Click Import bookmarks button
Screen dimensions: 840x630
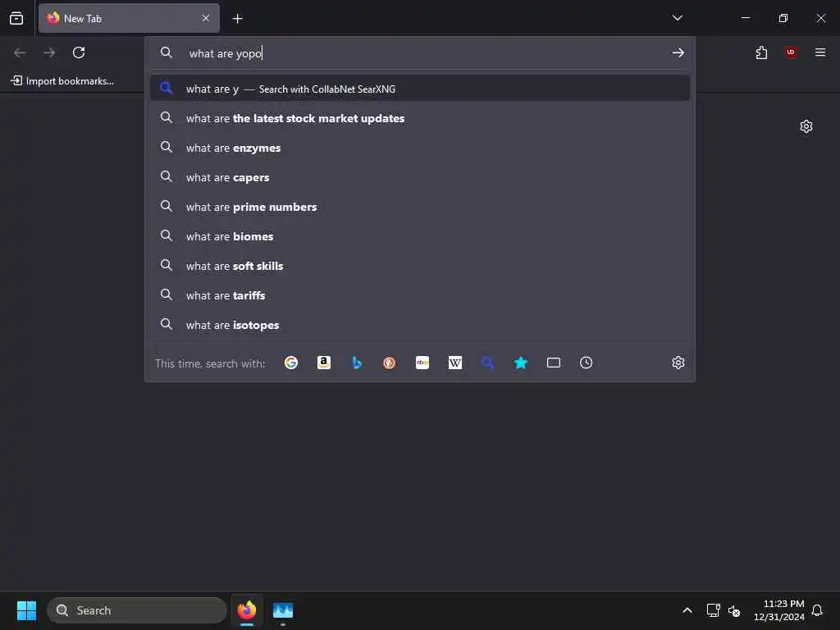click(x=62, y=81)
